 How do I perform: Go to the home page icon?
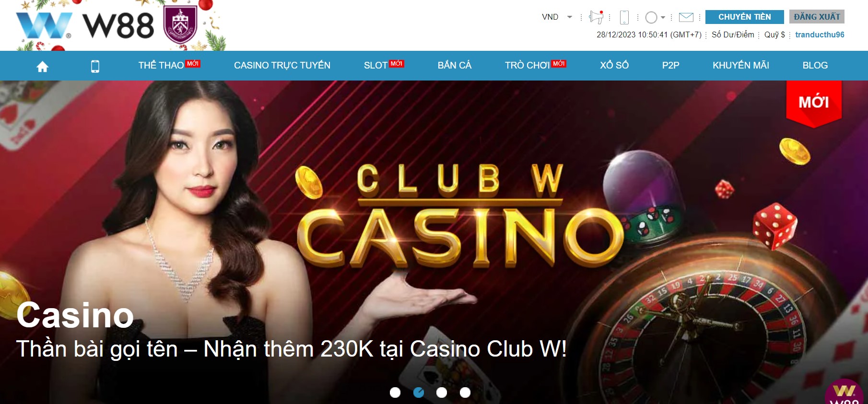(x=43, y=66)
